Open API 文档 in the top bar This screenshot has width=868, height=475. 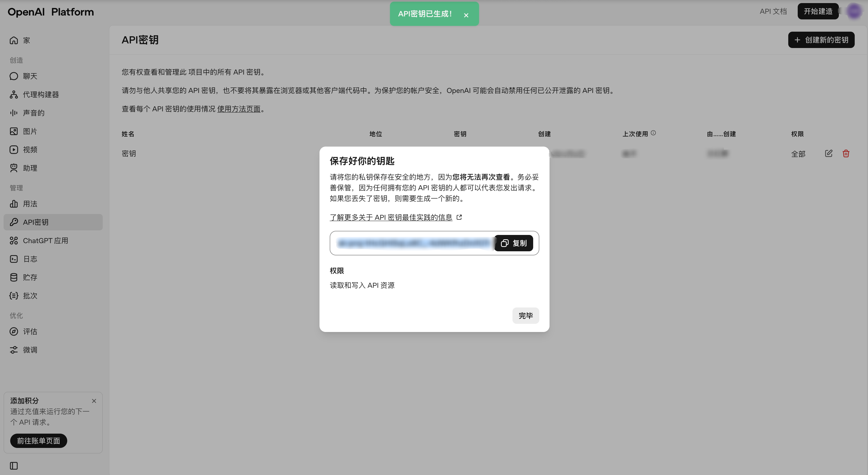click(x=773, y=11)
